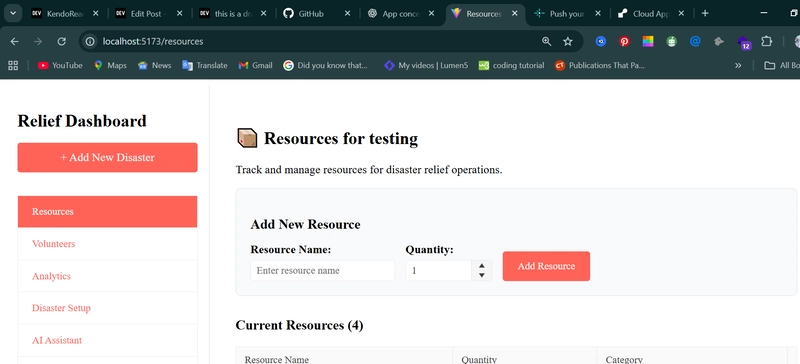Open Volunteers in the sidebar
The width and height of the screenshot is (800, 364).
click(107, 244)
